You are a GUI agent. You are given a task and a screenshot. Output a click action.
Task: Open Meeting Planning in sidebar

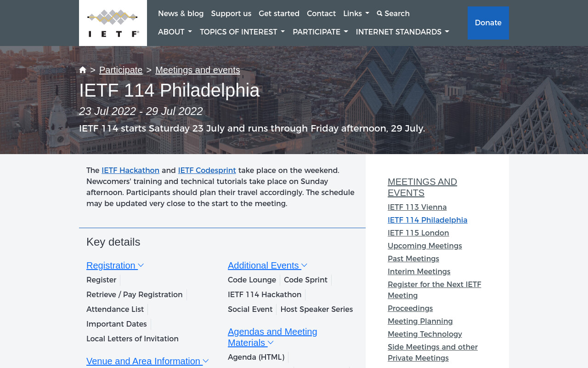click(x=420, y=322)
